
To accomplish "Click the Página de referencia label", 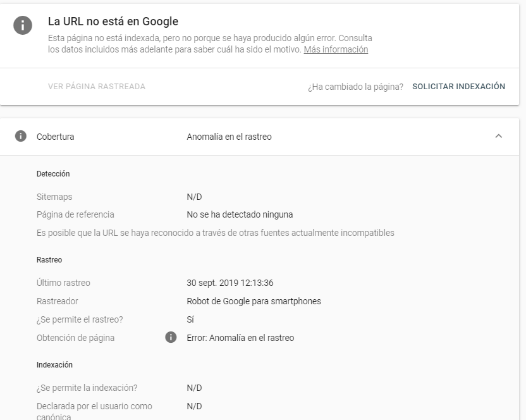I will [75, 214].
